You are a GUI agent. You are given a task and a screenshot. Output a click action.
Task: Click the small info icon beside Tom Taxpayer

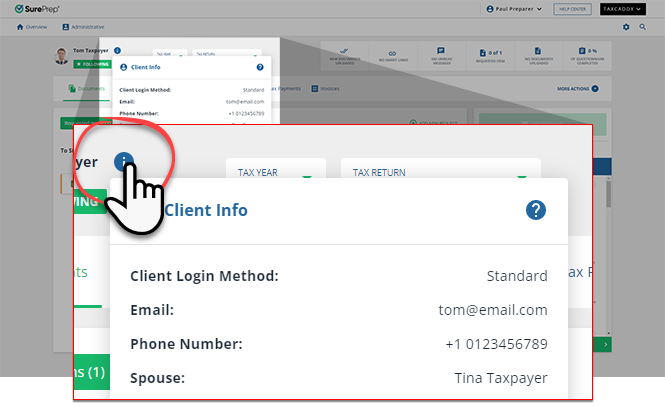(117, 50)
